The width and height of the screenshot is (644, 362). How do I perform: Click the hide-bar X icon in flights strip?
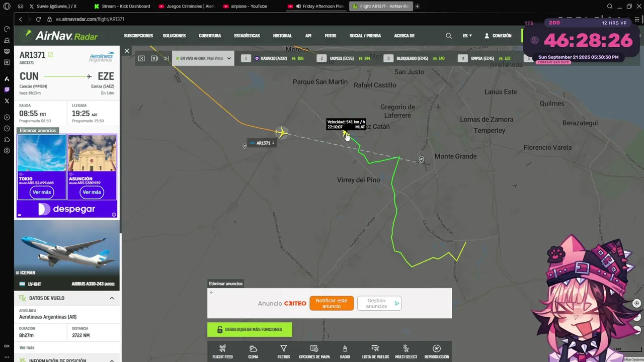154,58
